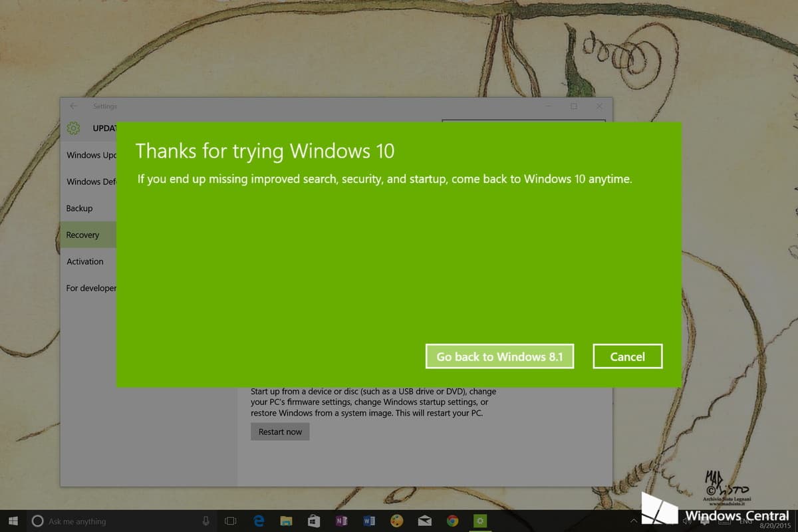Launch OneNote from the taskbar
The height and width of the screenshot is (532, 798).
click(x=342, y=521)
